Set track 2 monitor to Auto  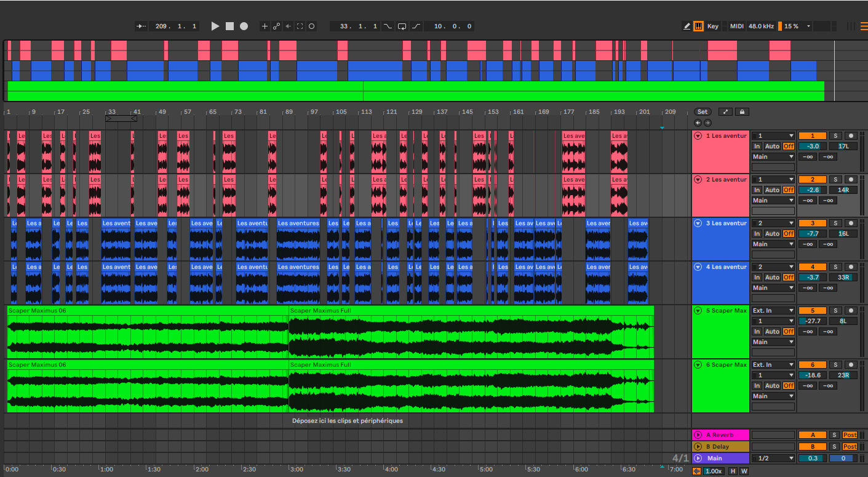(x=772, y=190)
